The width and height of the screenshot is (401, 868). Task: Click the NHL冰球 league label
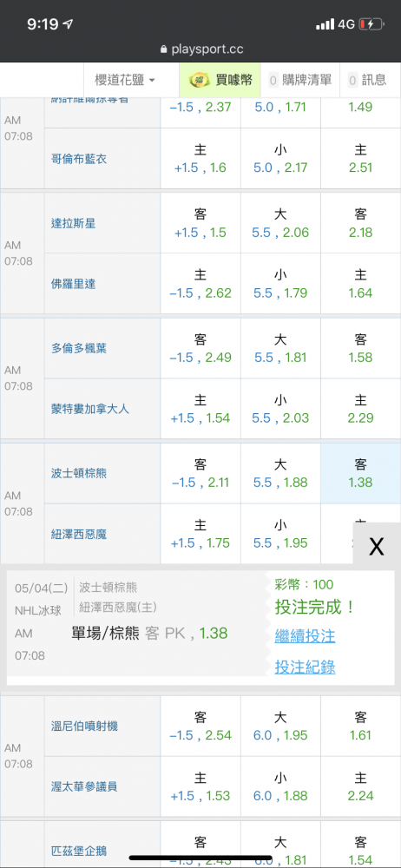coord(38,610)
